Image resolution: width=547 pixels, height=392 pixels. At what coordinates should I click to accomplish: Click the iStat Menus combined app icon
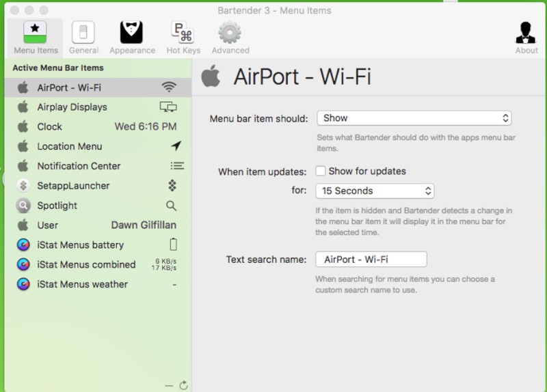click(23, 264)
